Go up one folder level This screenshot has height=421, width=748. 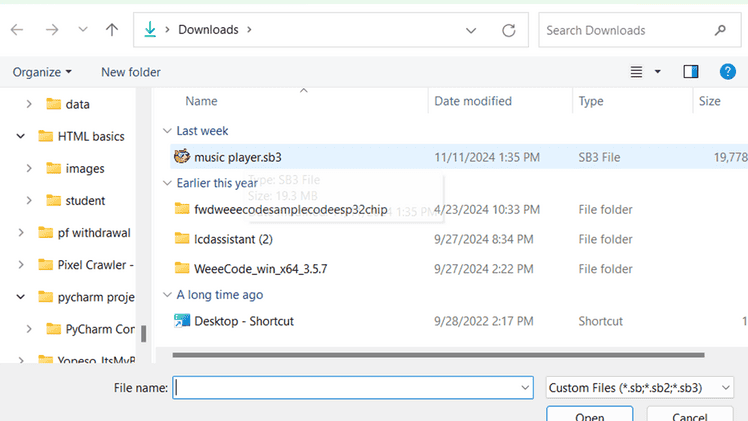tap(112, 30)
